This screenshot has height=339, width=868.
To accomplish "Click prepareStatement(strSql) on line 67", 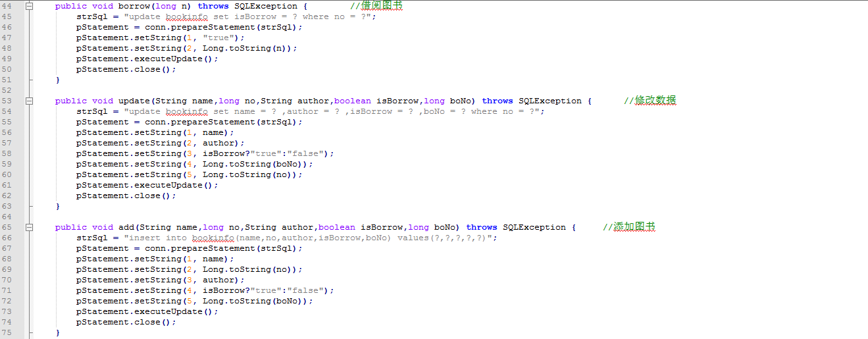I will (x=234, y=248).
